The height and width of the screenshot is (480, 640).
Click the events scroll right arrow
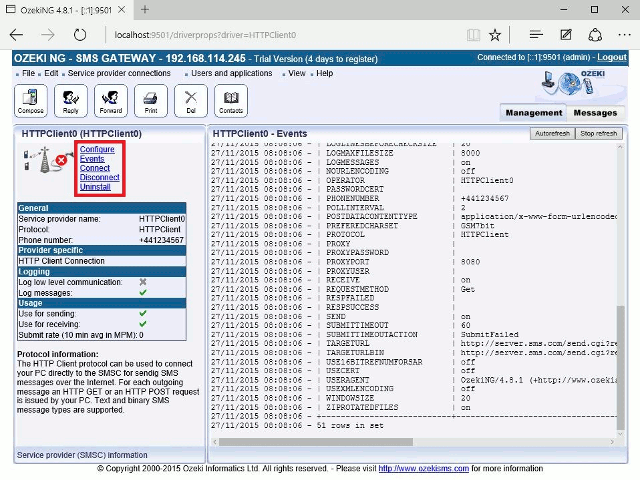[612, 442]
